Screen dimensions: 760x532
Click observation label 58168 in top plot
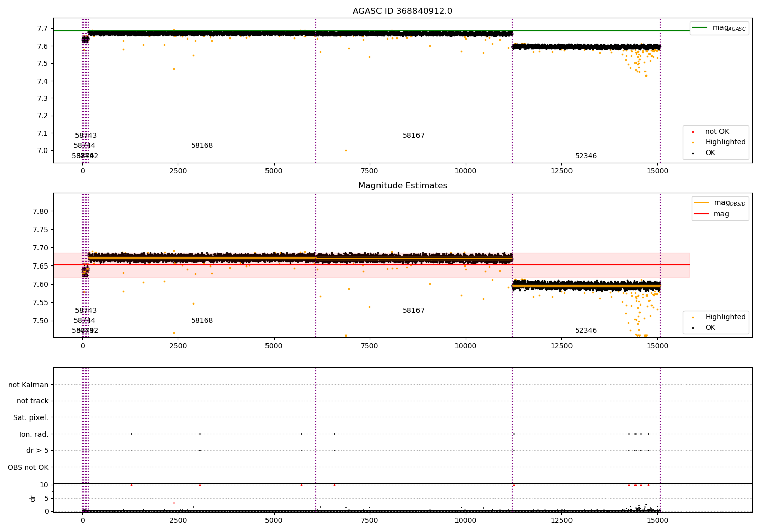pyautogui.click(x=202, y=146)
